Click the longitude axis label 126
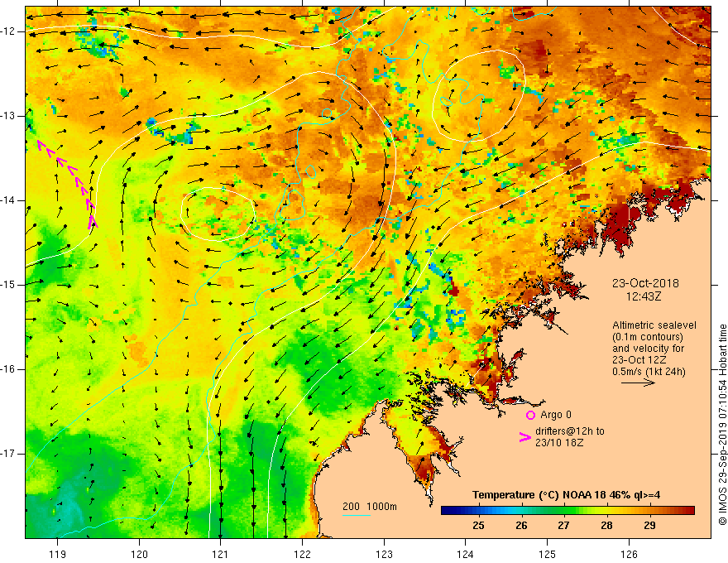 [x=629, y=554]
